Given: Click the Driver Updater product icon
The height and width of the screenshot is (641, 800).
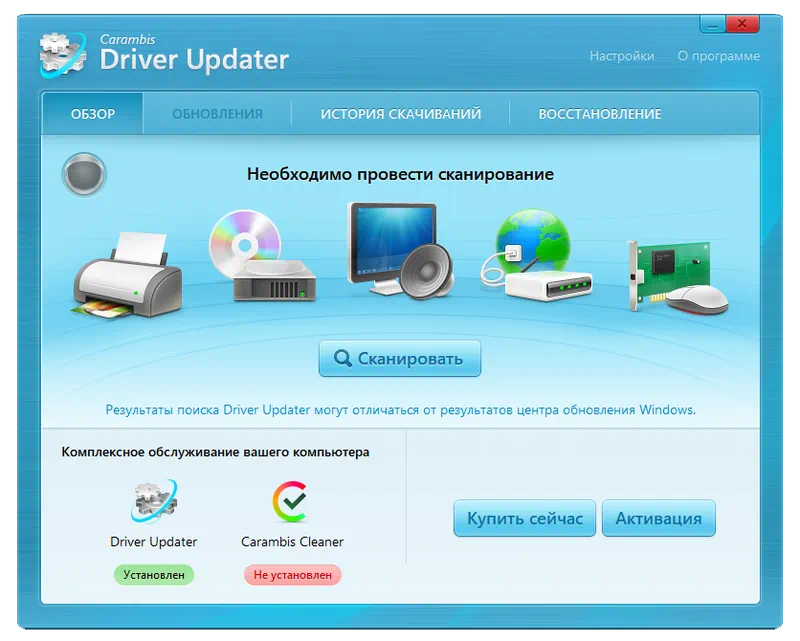Looking at the screenshot, I should [x=154, y=502].
